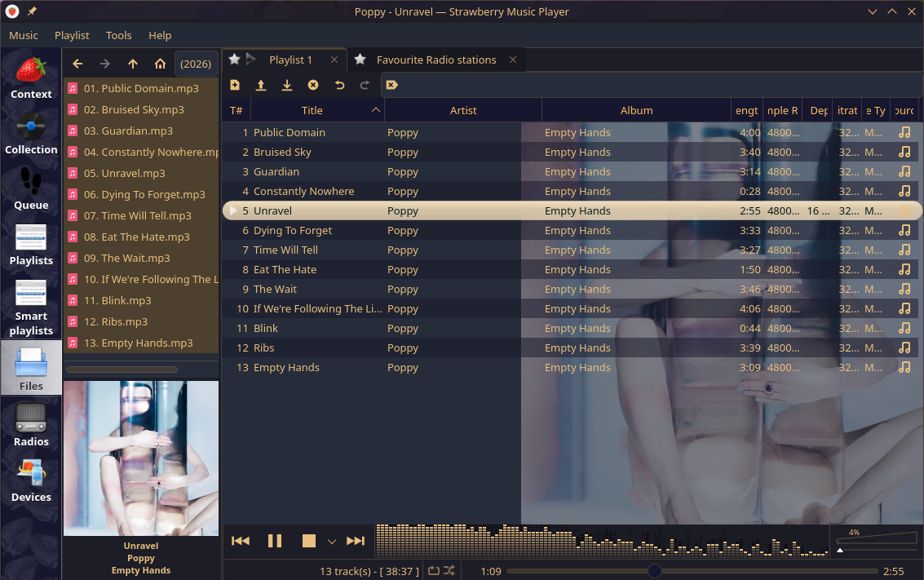
Task: Click the save playlist download icon
Action: coord(287,85)
